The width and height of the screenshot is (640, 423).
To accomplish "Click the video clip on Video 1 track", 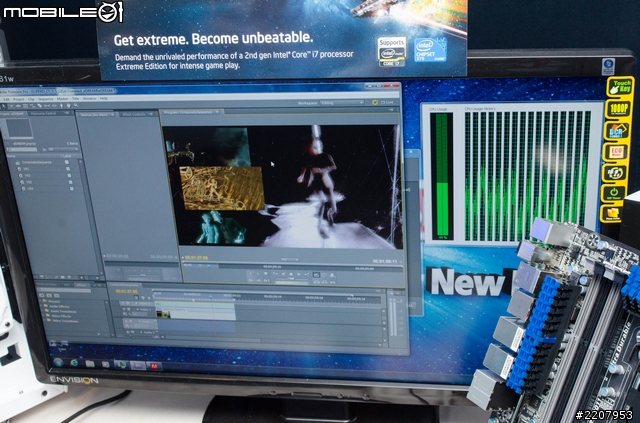I will (196, 313).
